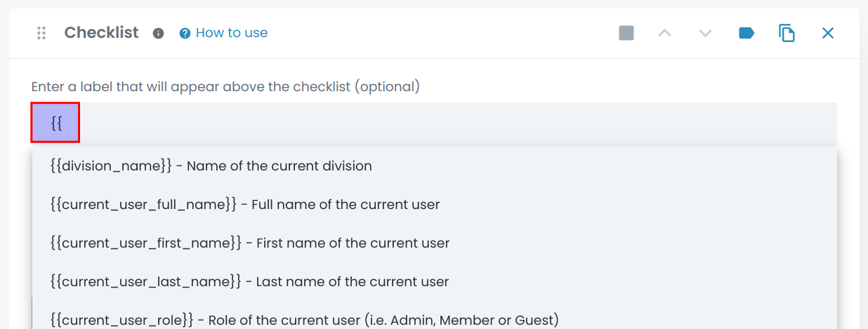The width and height of the screenshot is (868, 329).
Task: Click the 'Enter a label' caption text
Action: (225, 87)
